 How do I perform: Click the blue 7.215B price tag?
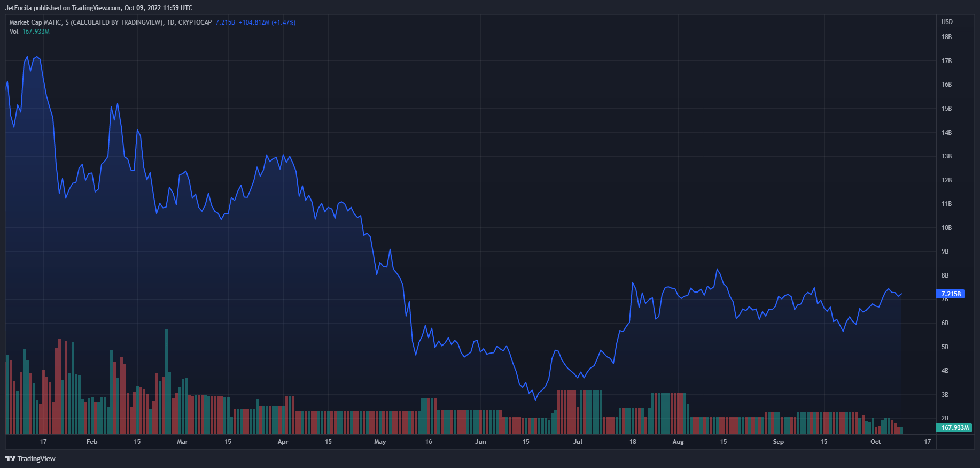[x=951, y=294]
